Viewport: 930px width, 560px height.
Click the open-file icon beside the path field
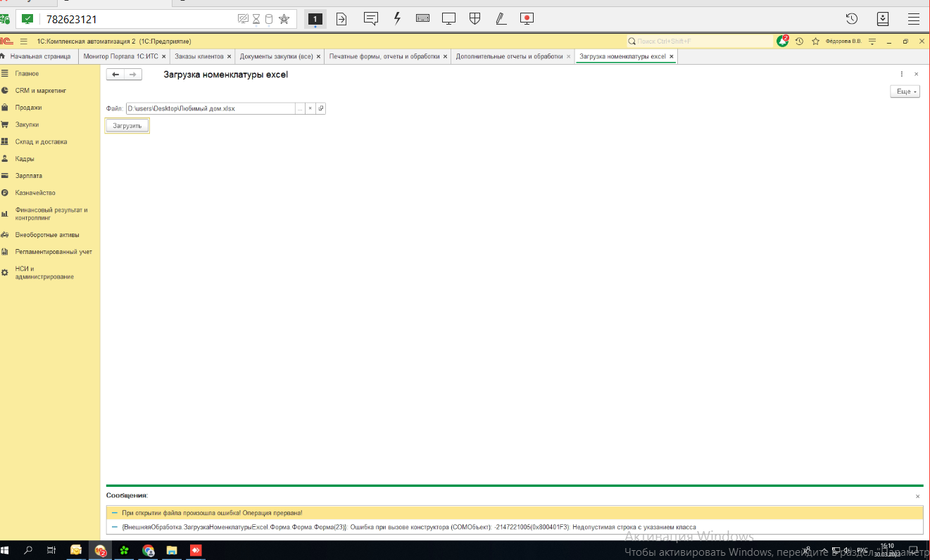[320, 108]
